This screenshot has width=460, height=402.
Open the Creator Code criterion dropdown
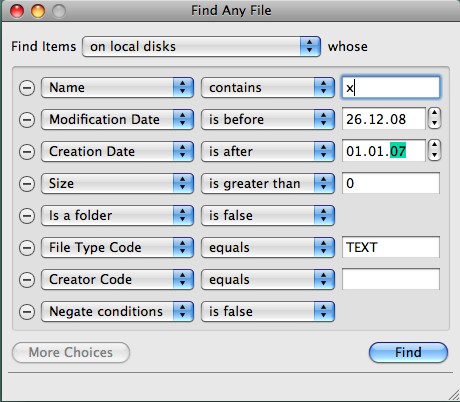[117, 280]
